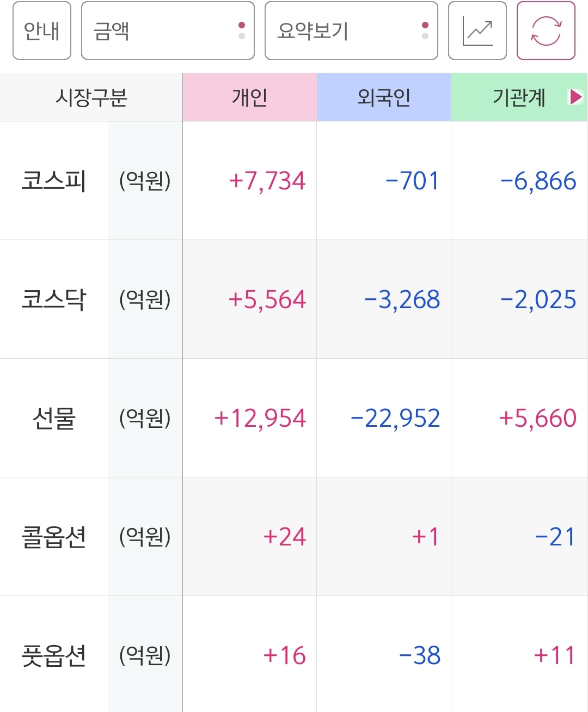
Task: Tap the refresh data icon
Action: [x=546, y=30]
